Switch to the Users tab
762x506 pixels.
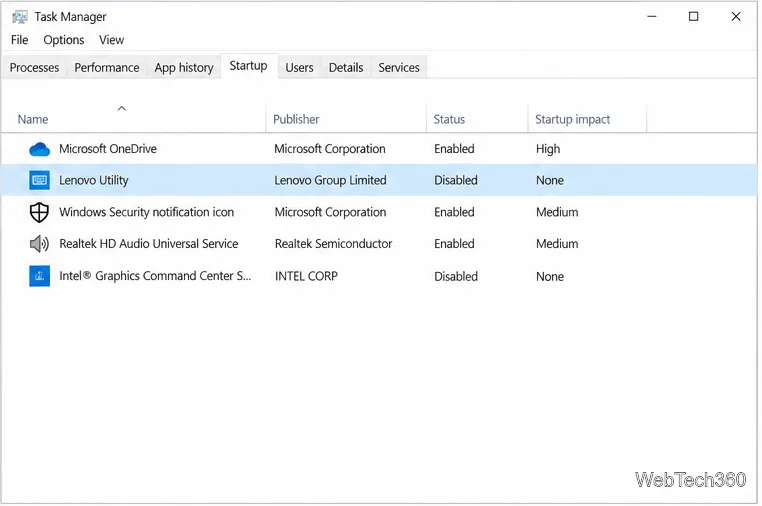coord(299,68)
